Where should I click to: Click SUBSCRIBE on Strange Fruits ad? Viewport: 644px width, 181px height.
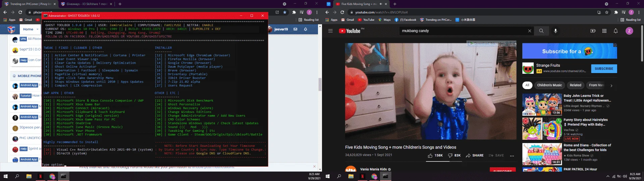604,68
